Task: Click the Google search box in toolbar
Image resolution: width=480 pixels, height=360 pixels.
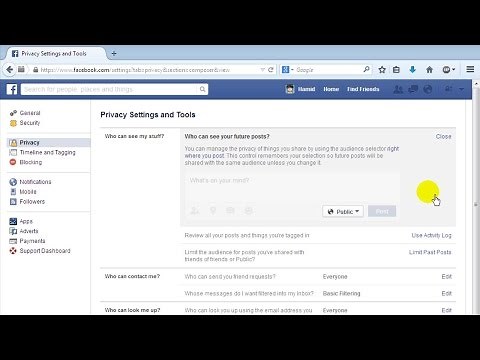Action: [x=328, y=69]
